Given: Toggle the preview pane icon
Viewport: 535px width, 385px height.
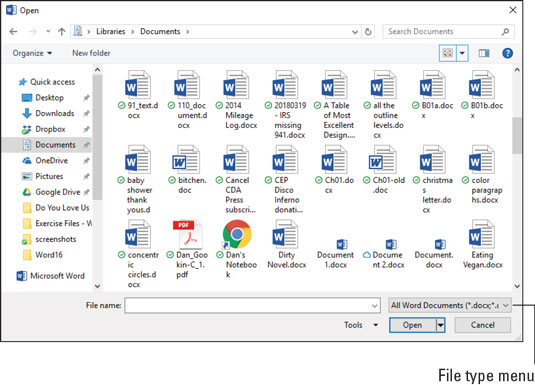Looking at the screenshot, I should click(x=484, y=53).
